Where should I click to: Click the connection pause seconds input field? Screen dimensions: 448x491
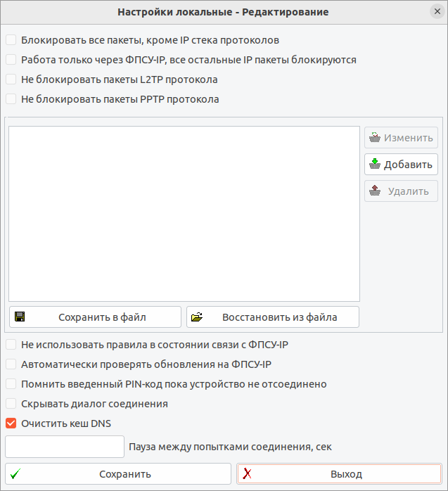click(65, 447)
